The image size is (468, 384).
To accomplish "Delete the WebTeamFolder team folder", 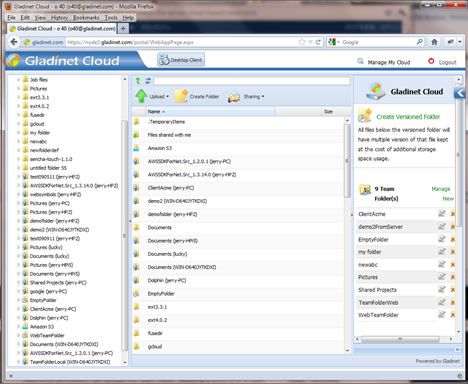I will [453, 315].
